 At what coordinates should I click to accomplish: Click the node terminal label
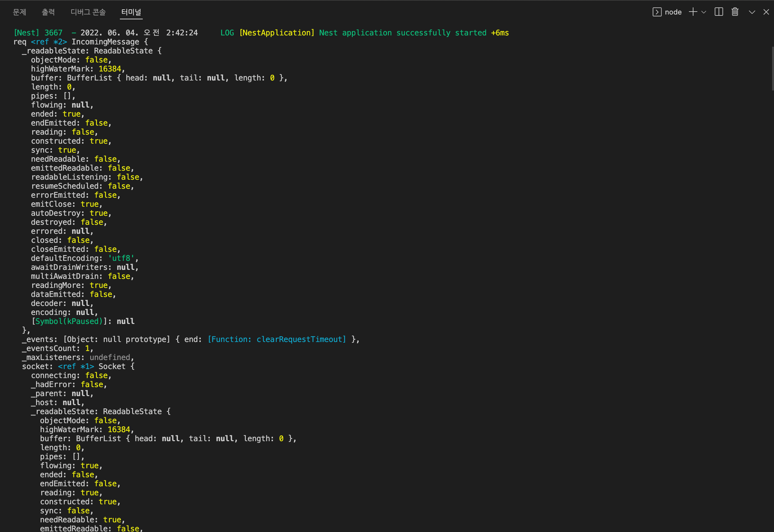pyautogui.click(x=673, y=12)
